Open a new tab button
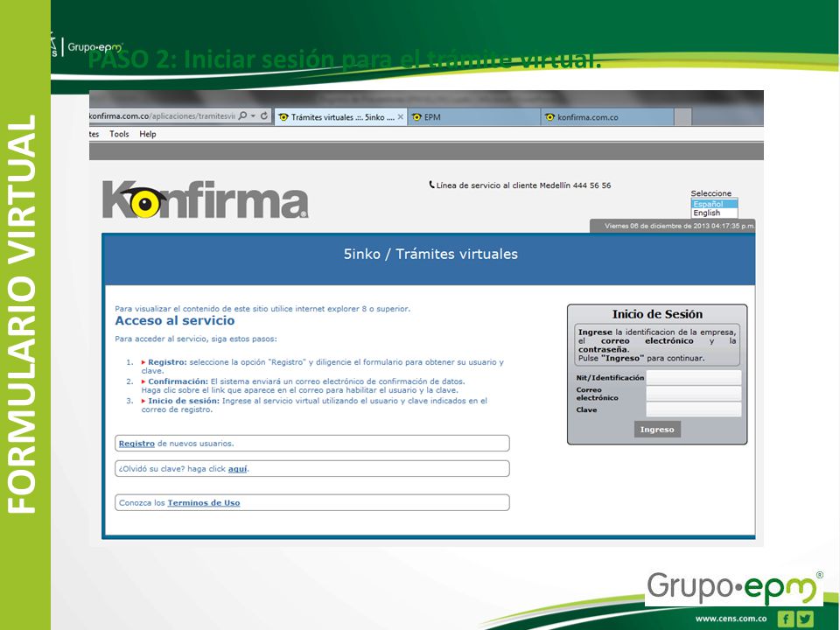 coord(683,116)
